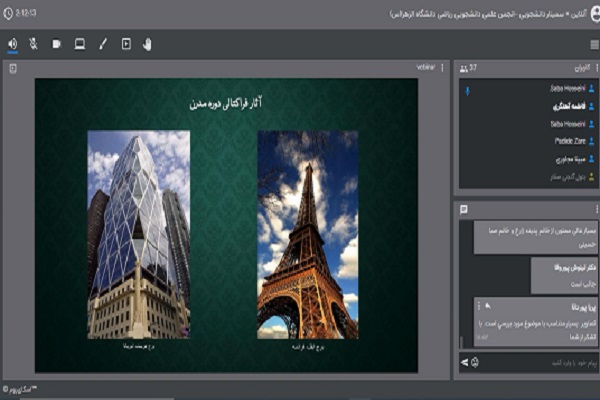Click the Eiffel Tower picture on the slide
Viewport: 600px width, 400px height.
coord(308,235)
